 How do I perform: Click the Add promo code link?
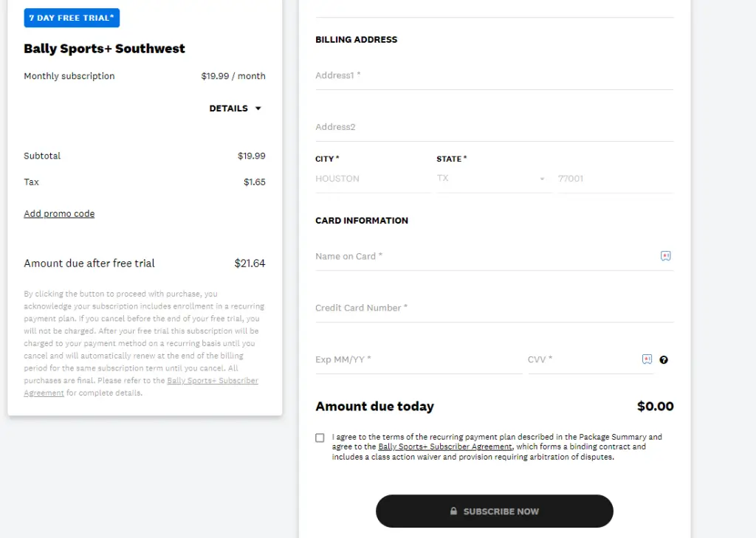[x=59, y=213]
